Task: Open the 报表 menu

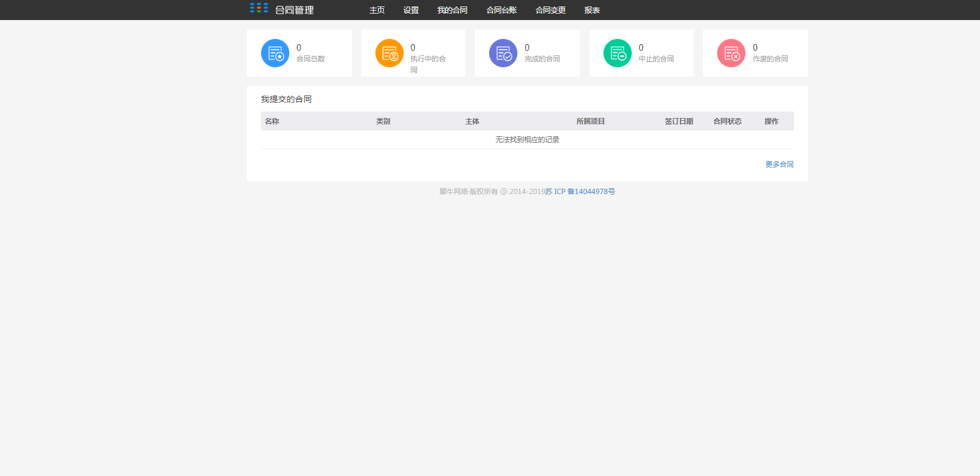Action: tap(592, 10)
